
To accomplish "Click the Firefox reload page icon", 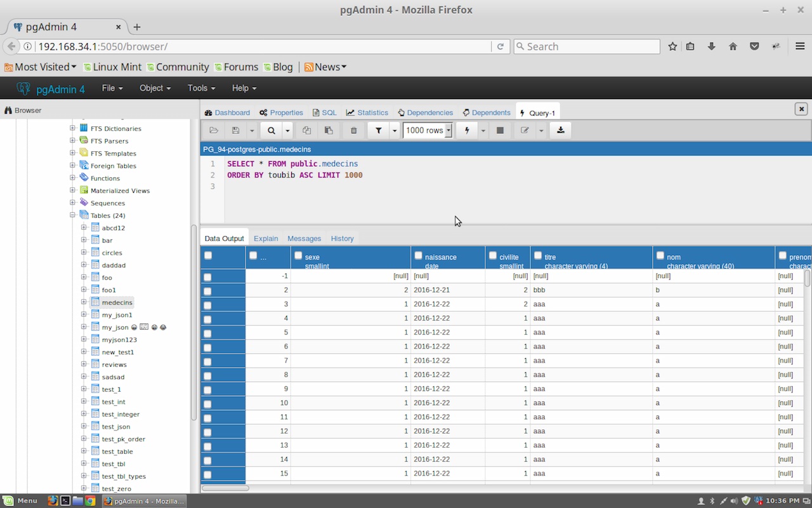I will (500, 46).
